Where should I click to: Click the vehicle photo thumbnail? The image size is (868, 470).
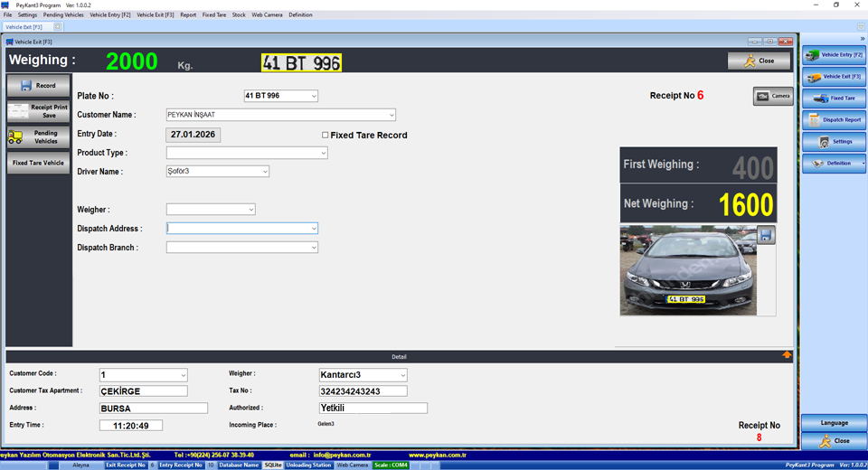(689, 271)
